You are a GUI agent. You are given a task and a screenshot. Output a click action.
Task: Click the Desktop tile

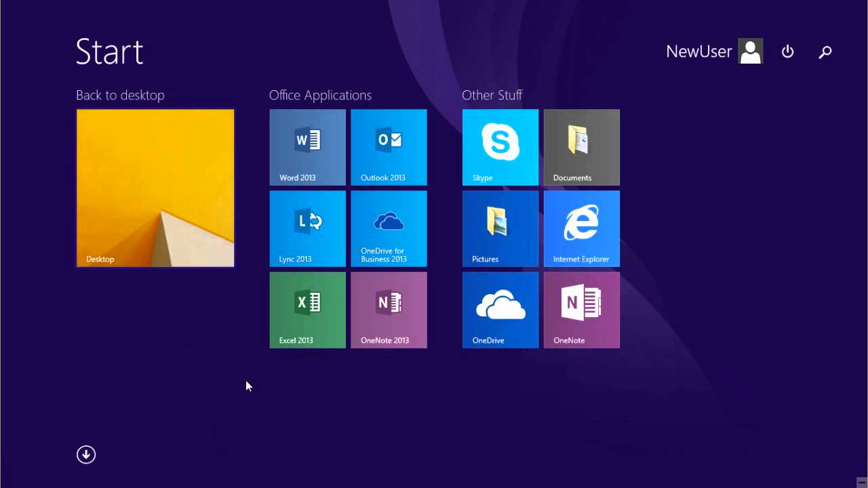point(155,188)
